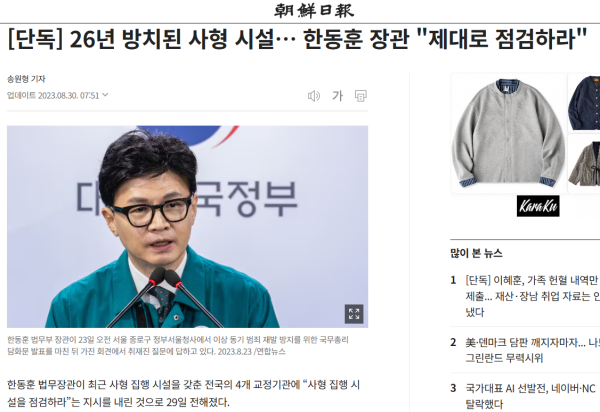Viewport: 600px width, 412px height.
Task: Click the photo caption crediting 연합뉴스
Action: click(178, 345)
